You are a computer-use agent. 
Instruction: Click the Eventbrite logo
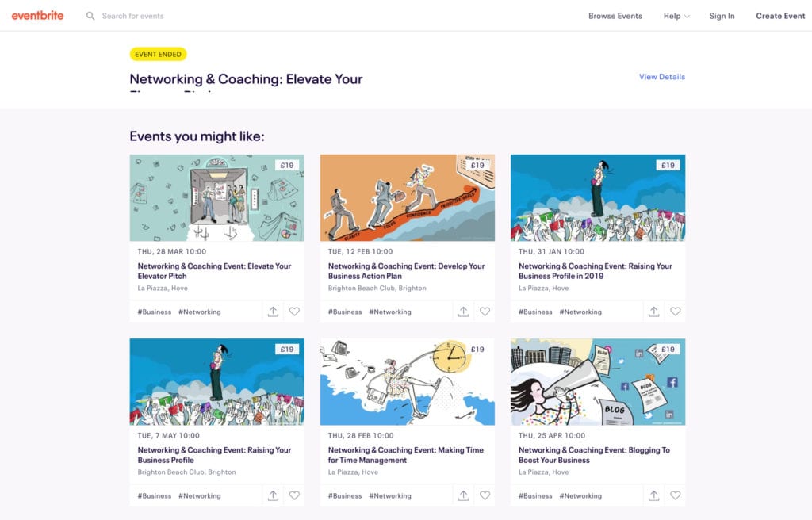[37, 15]
